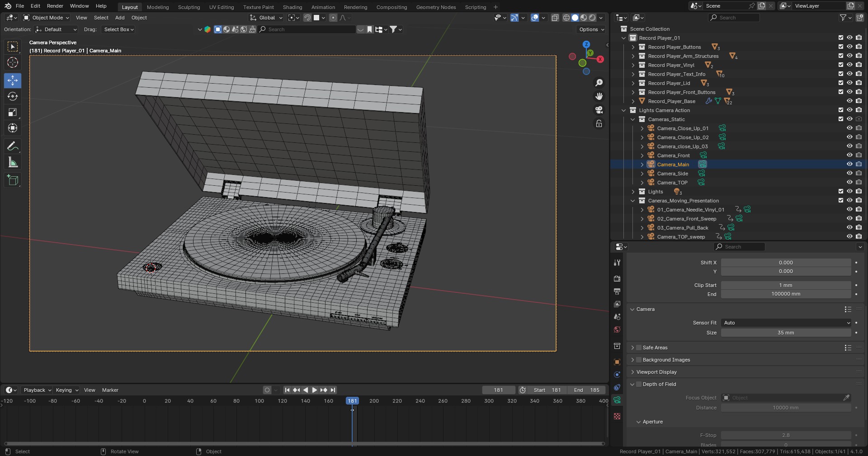This screenshot has width=868, height=456.
Task: Switch to the Shading workspace tab
Action: pyautogui.click(x=292, y=7)
